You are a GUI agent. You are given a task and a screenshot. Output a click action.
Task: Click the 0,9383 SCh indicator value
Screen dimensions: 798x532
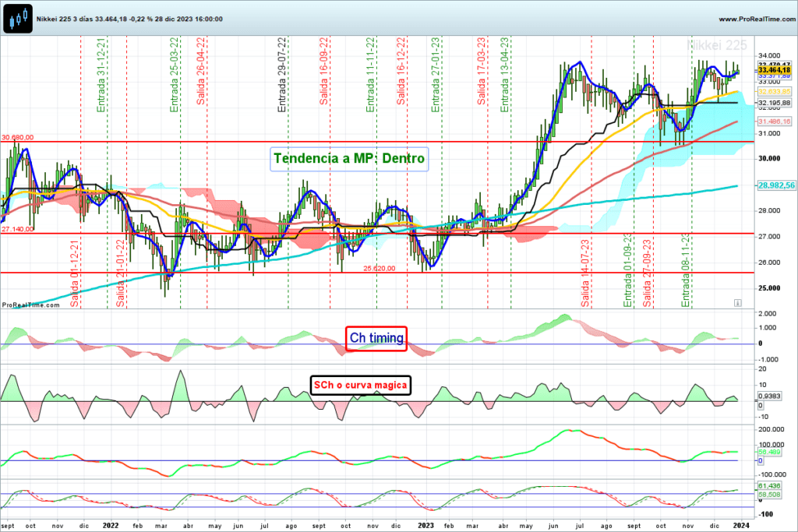click(x=769, y=396)
